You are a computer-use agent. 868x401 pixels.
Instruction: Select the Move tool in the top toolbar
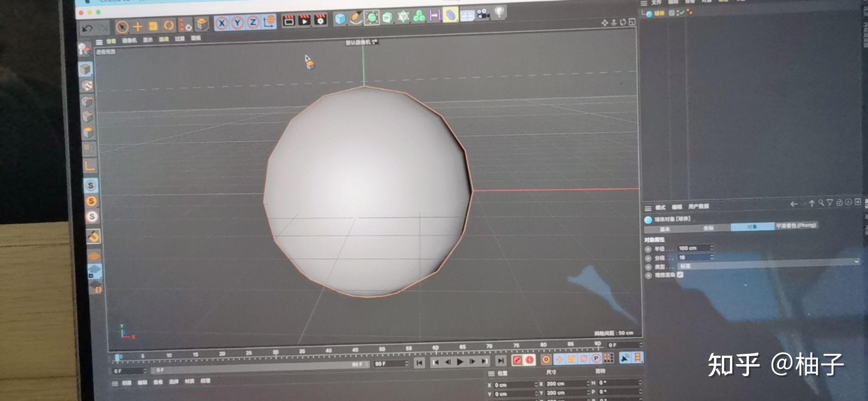pyautogui.click(x=138, y=26)
